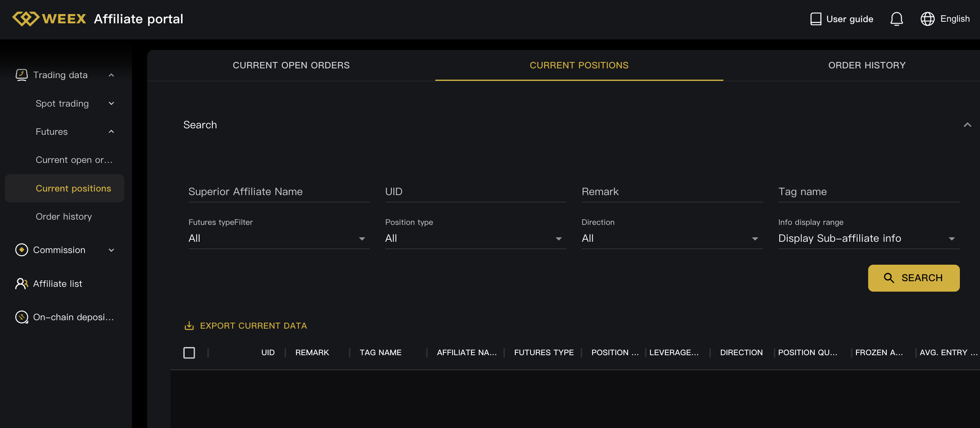Collapse the Search panel chevron
The width and height of the screenshot is (980, 428).
[x=967, y=125]
